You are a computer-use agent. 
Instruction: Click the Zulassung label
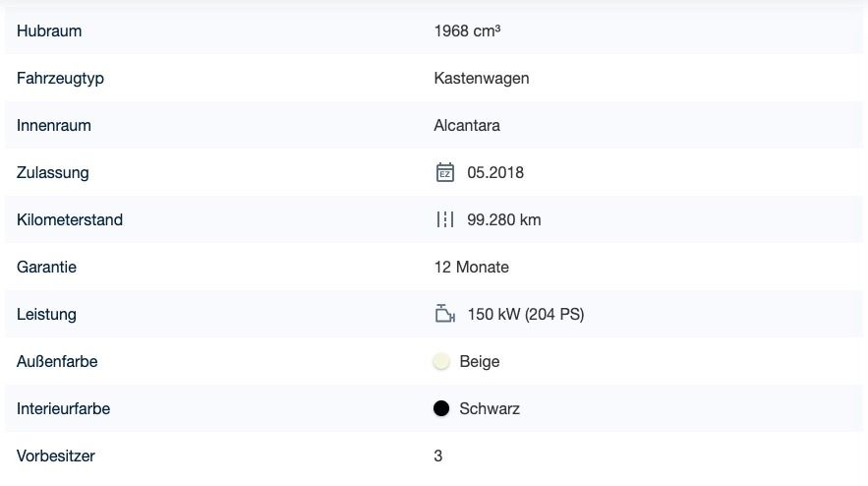53,173
